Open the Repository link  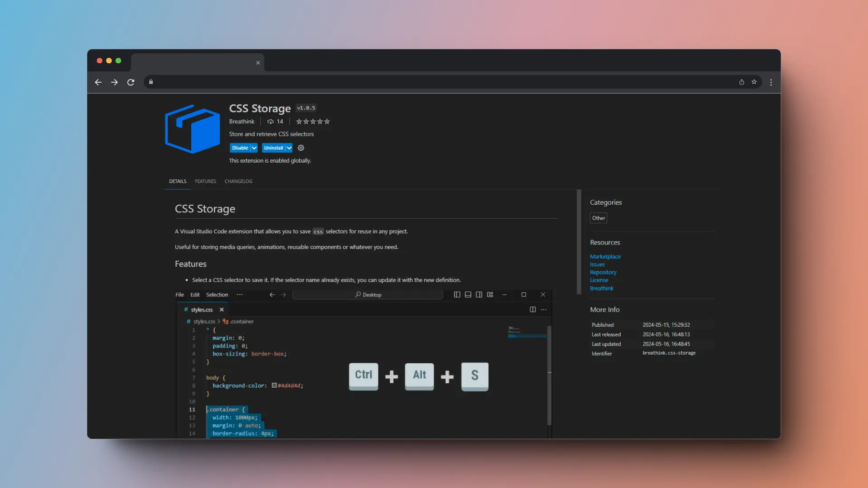click(603, 272)
